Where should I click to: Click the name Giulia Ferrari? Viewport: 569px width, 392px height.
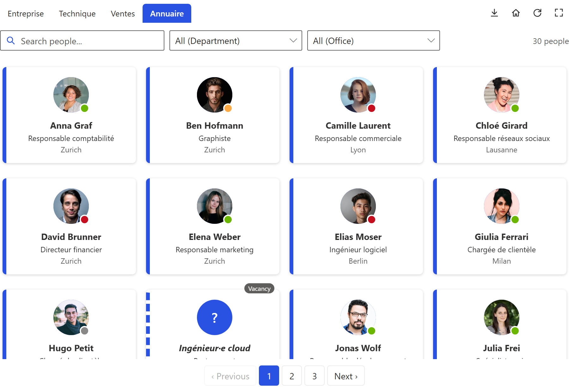click(502, 237)
